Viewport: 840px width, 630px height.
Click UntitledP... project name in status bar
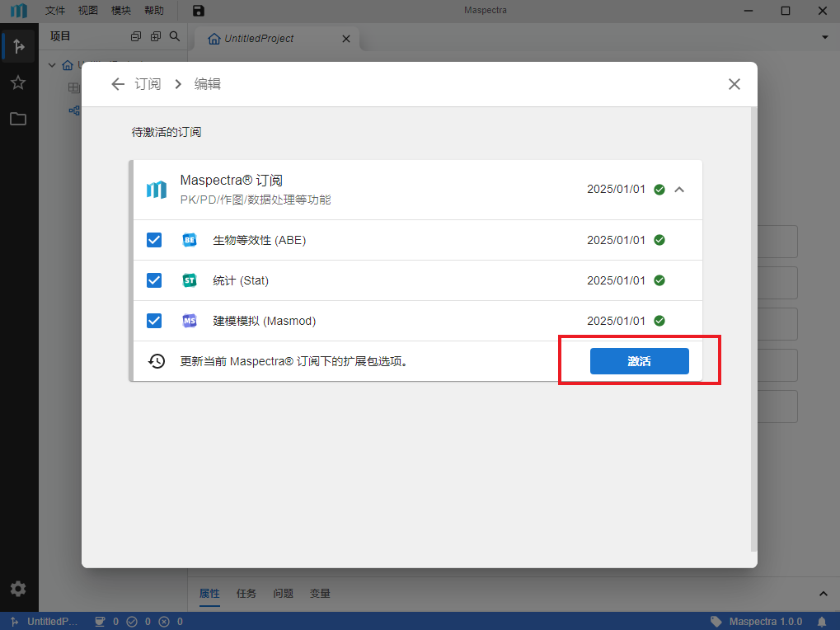pos(53,622)
